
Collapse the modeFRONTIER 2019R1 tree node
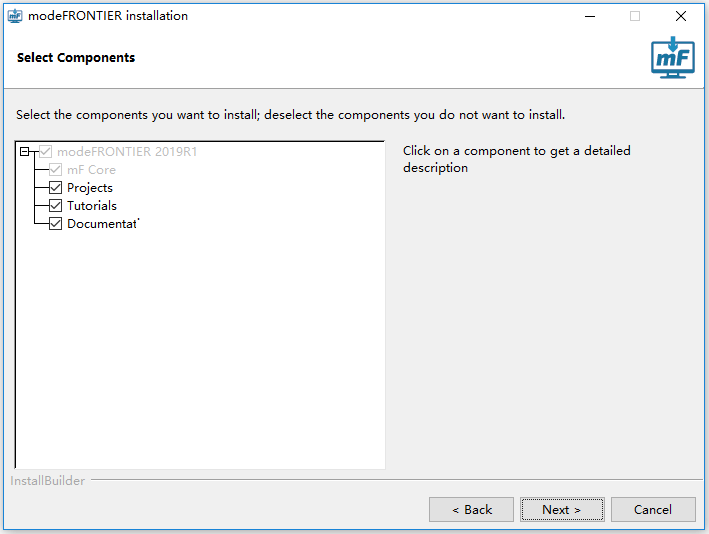(x=25, y=151)
